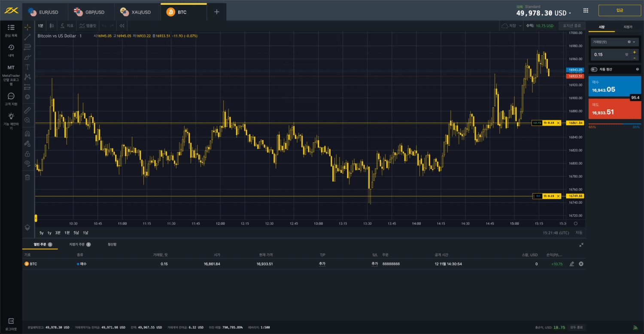Click the 포지션 종료 close position button

coord(572,26)
